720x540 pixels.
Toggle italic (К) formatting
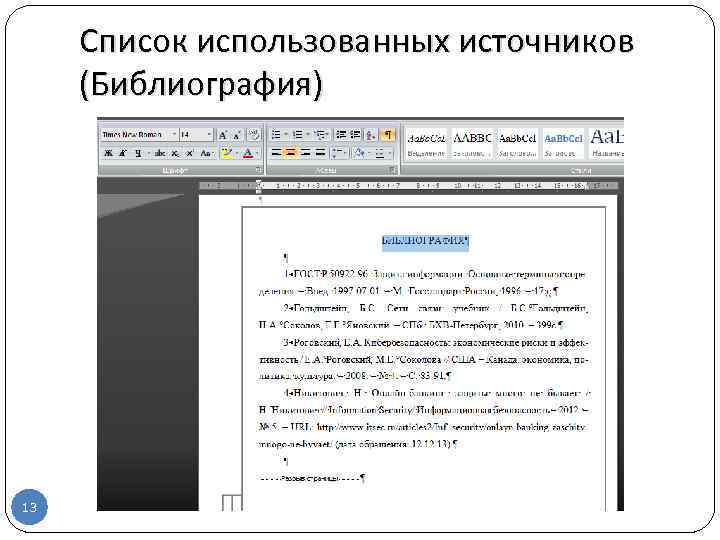tap(123, 153)
